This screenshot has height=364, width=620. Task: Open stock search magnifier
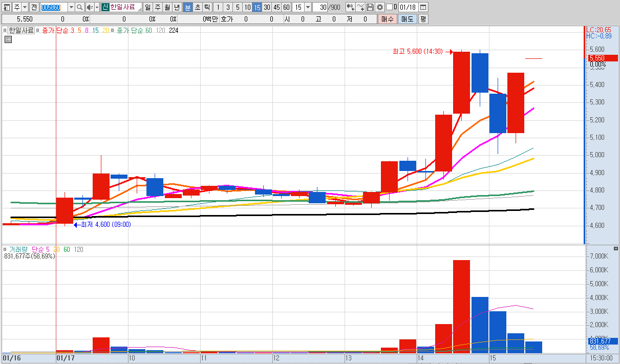(x=80, y=7)
